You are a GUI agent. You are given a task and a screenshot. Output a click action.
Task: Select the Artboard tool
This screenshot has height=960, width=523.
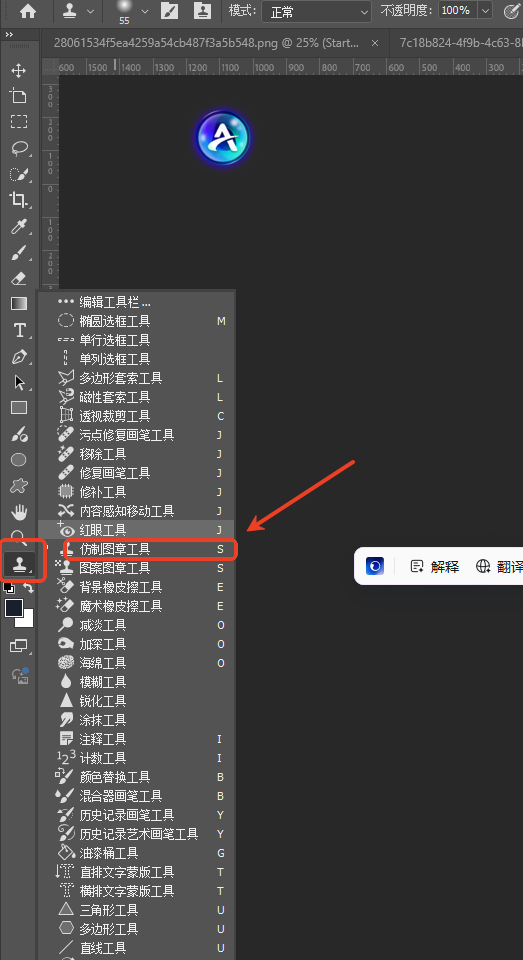[19, 96]
